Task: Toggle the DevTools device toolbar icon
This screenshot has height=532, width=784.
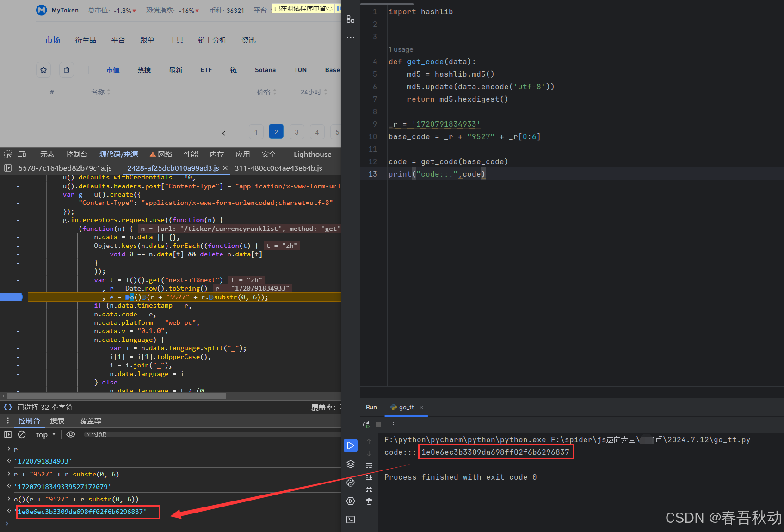Action: [x=22, y=154]
